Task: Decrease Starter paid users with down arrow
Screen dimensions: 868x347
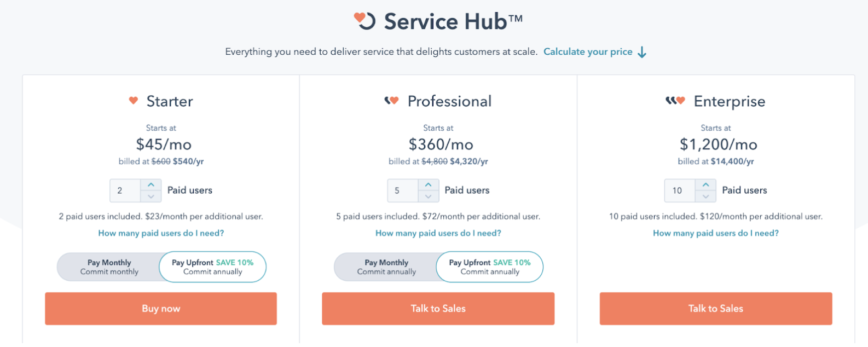Action: point(151,196)
